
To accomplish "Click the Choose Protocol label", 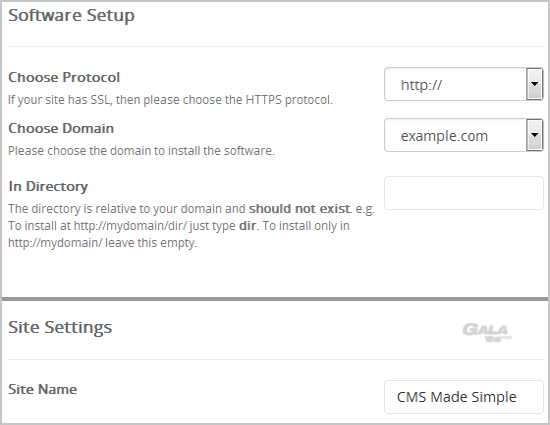I will click(64, 77).
